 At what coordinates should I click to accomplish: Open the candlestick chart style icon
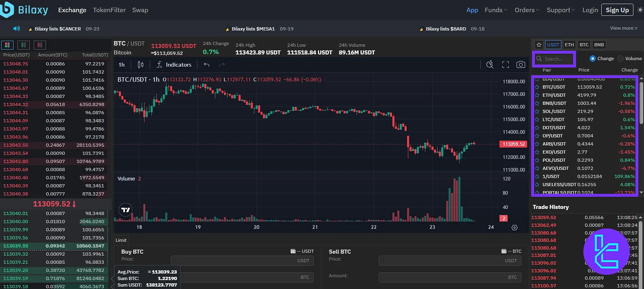(x=140, y=65)
